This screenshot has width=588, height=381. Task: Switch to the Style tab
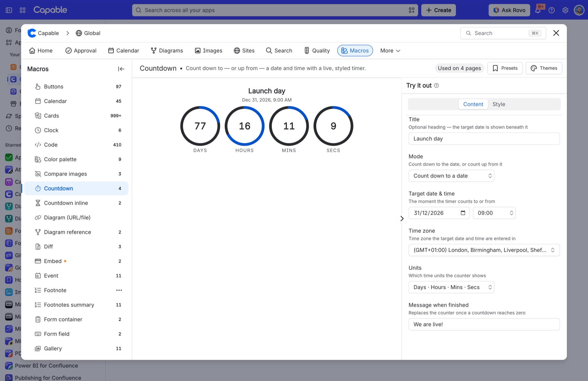coord(499,104)
